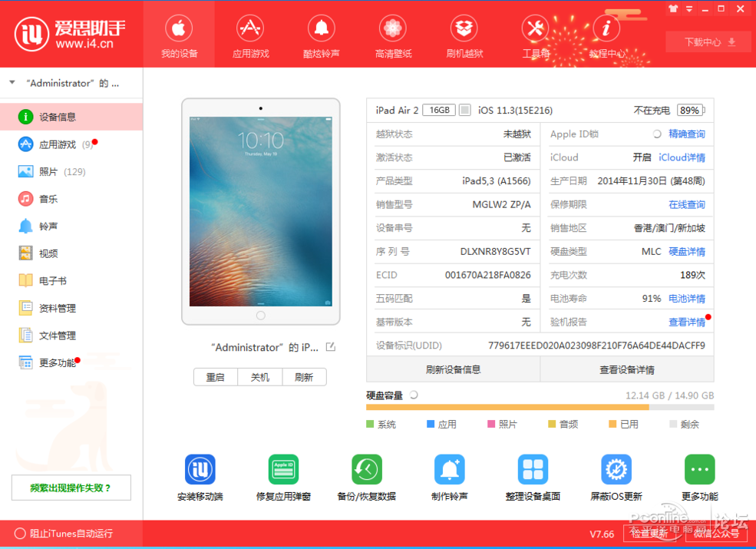Open the 教程中心 info icon

[607, 28]
